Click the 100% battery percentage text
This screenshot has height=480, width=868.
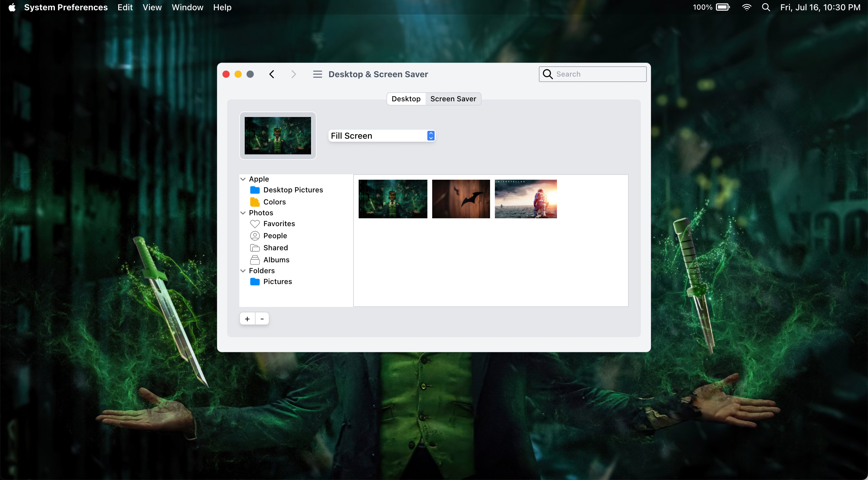(702, 7)
